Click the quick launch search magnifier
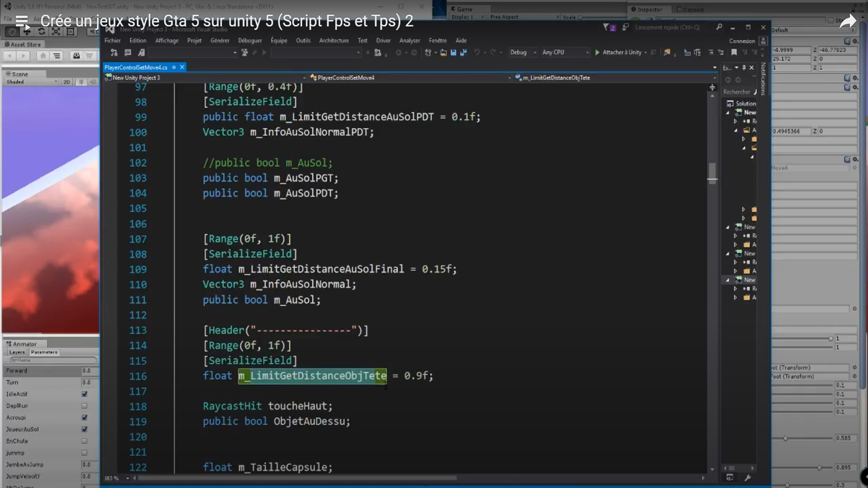 click(x=719, y=27)
